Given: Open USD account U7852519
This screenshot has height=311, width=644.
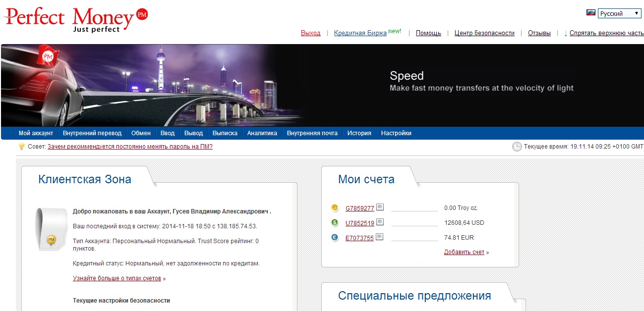Looking at the screenshot, I should tap(359, 223).
